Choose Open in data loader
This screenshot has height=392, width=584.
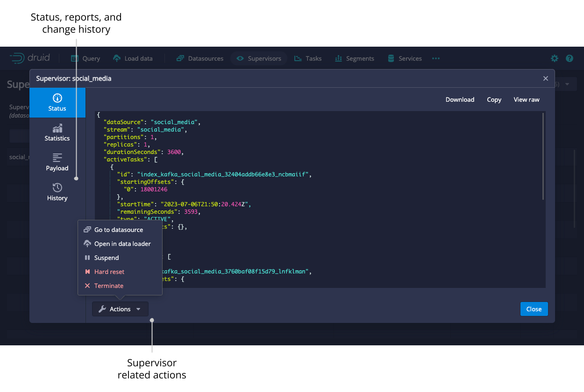122,244
